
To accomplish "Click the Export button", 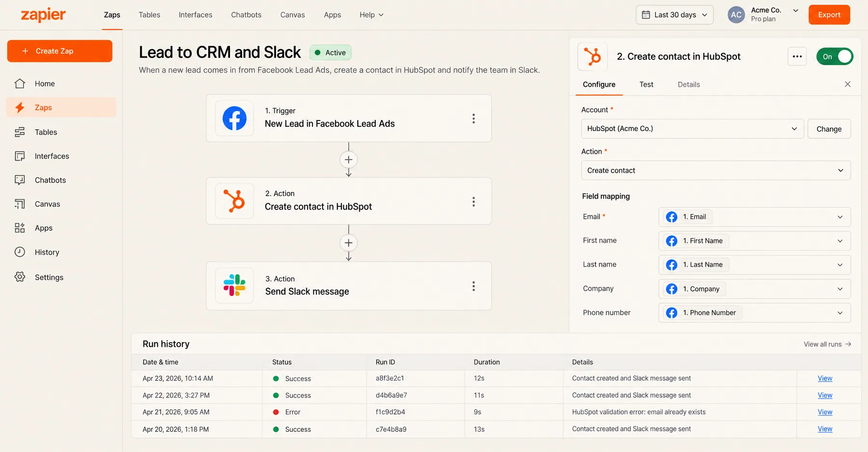I will click(829, 15).
